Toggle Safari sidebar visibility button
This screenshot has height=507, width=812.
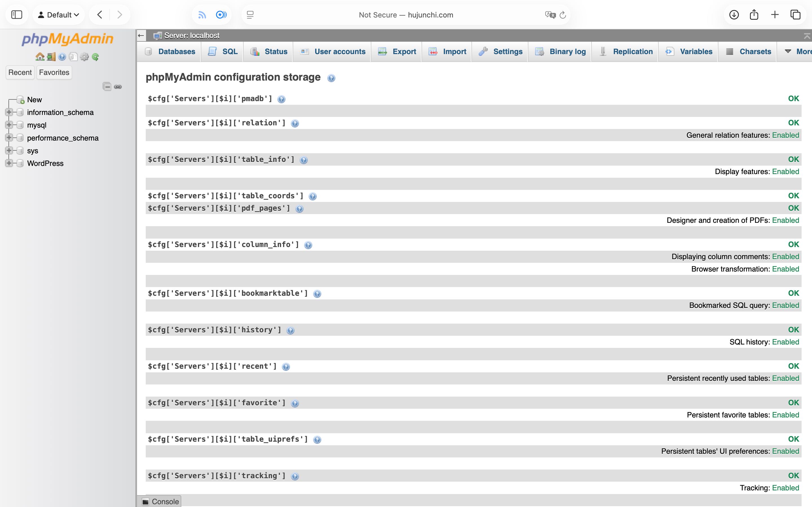[16, 15]
